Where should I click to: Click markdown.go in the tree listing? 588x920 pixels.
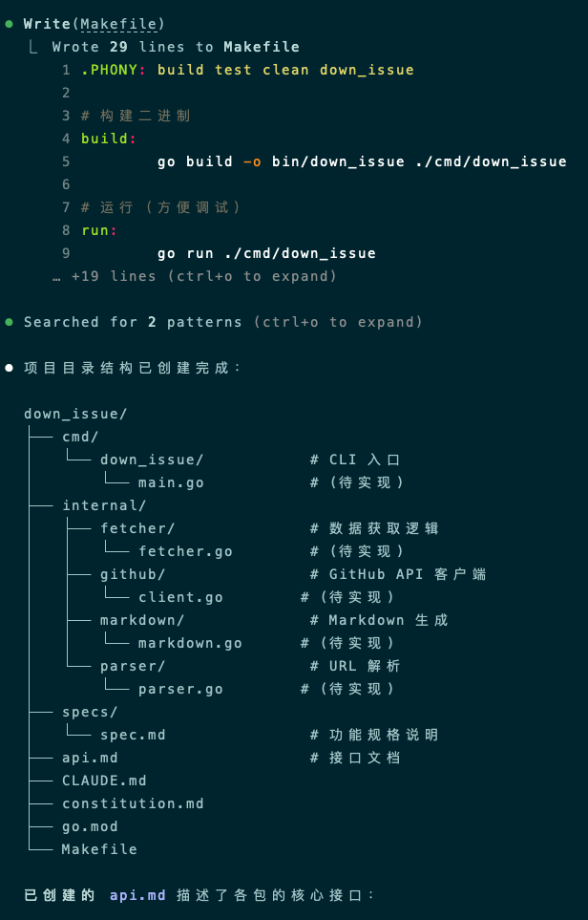[x=190, y=643]
